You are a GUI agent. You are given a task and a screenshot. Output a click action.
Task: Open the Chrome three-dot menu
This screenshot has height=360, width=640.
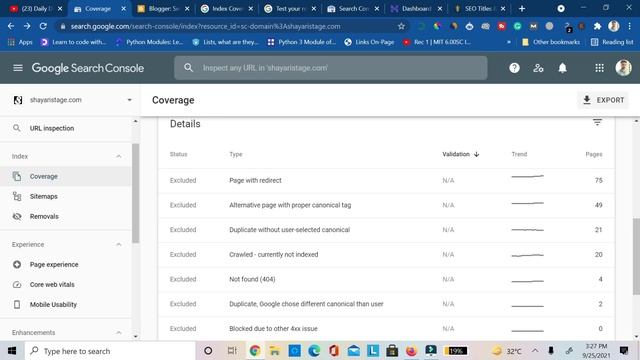[630, 26]
